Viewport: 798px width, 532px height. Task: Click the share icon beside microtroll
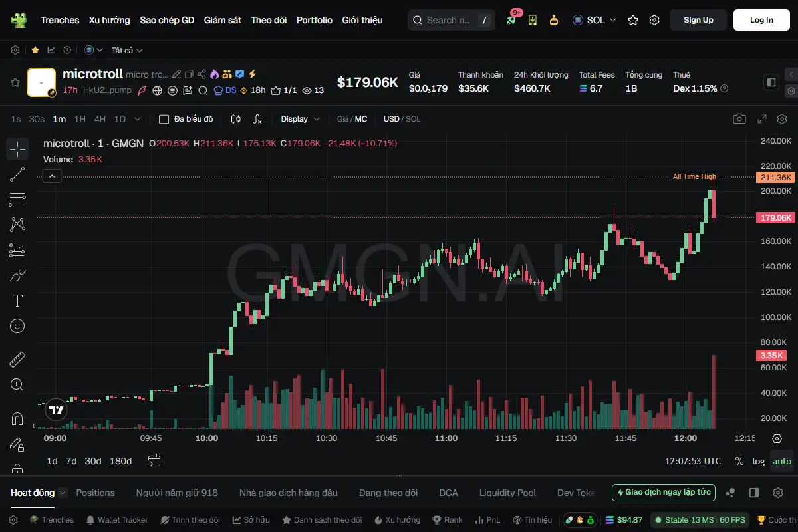pos(201,74)
